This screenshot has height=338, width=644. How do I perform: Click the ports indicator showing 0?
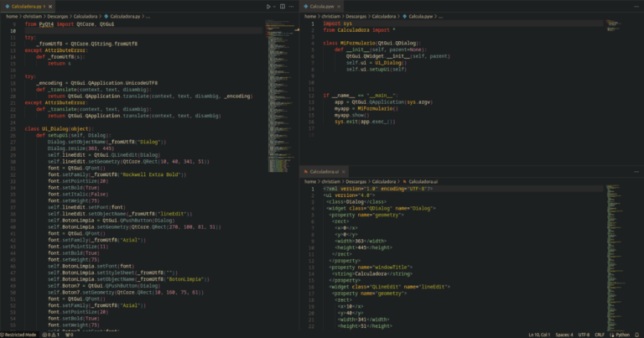(x=69, y=335)
